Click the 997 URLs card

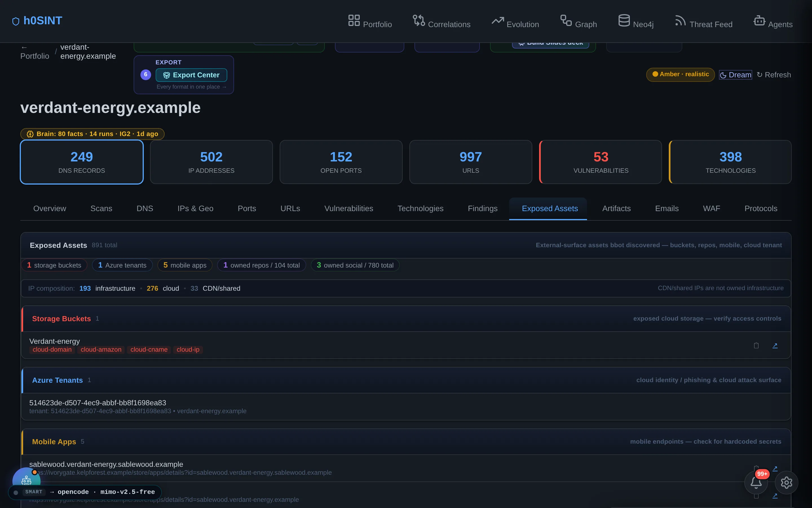[471, 162]
